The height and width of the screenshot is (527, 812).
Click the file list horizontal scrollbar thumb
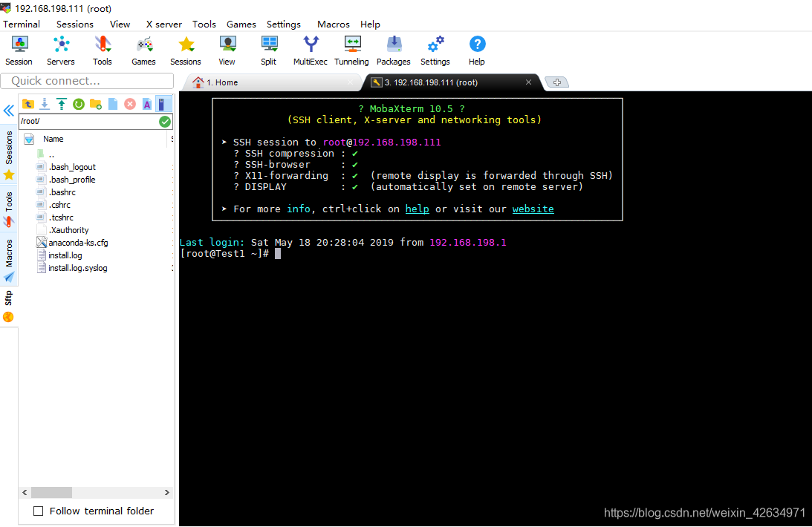click(51, 492)
